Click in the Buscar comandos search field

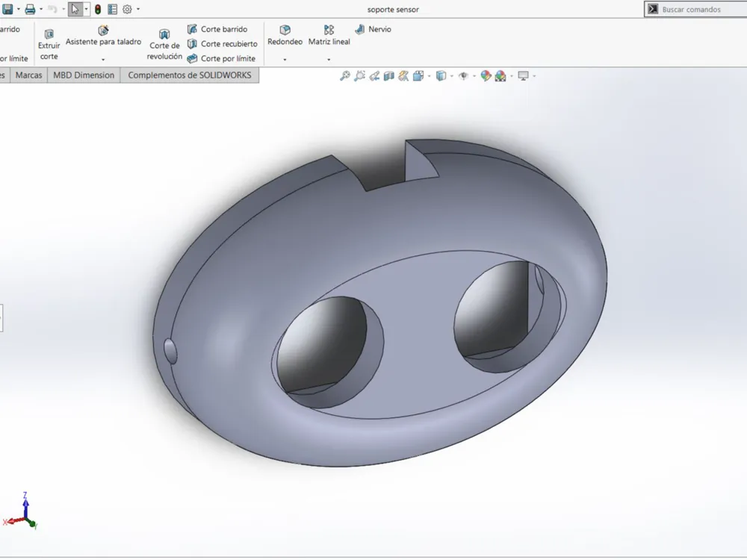pyautogui.click(x=696, y=9)
